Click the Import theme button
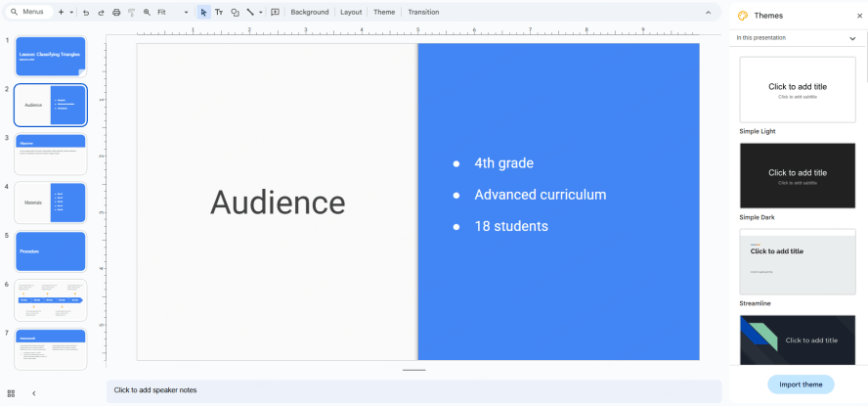This screenshot has height=406, width=868. point(801,384)
